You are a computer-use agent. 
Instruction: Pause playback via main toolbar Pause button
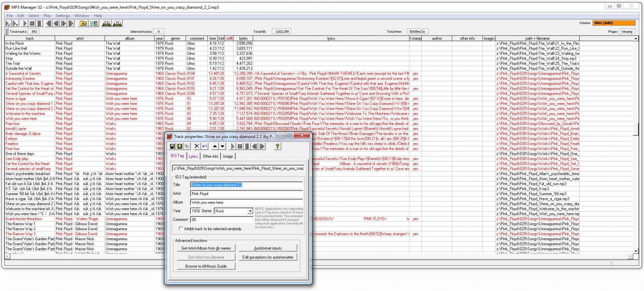point(39,23)
